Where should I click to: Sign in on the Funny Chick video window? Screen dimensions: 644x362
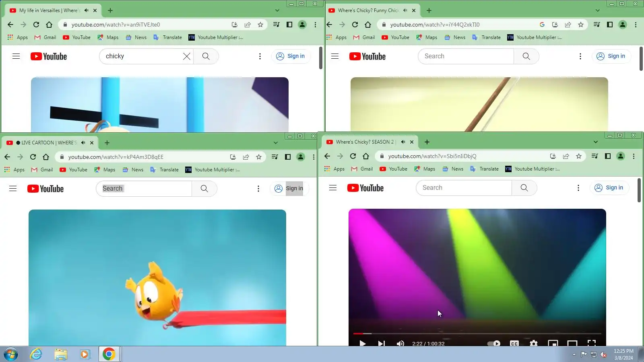pos(611,56)
